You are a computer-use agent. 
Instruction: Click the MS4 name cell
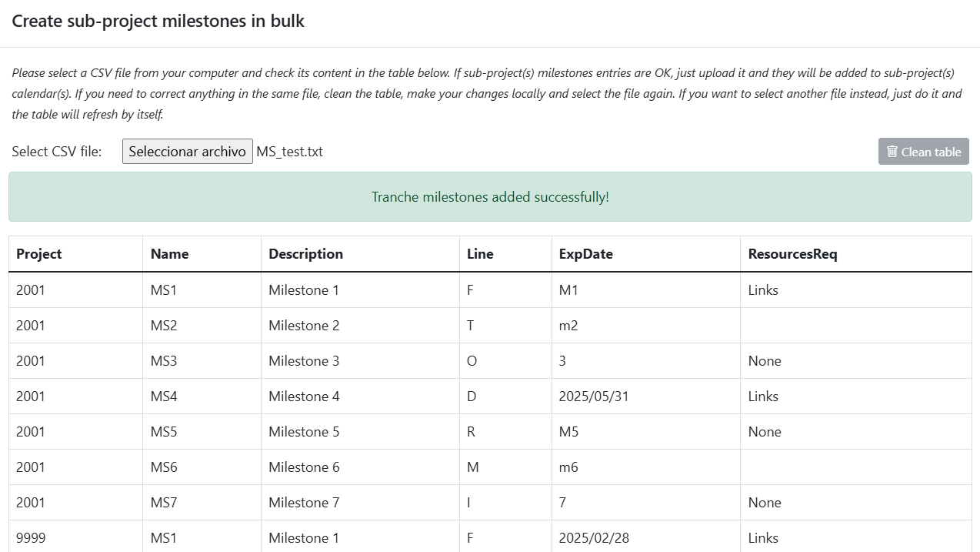click(202, 396)
